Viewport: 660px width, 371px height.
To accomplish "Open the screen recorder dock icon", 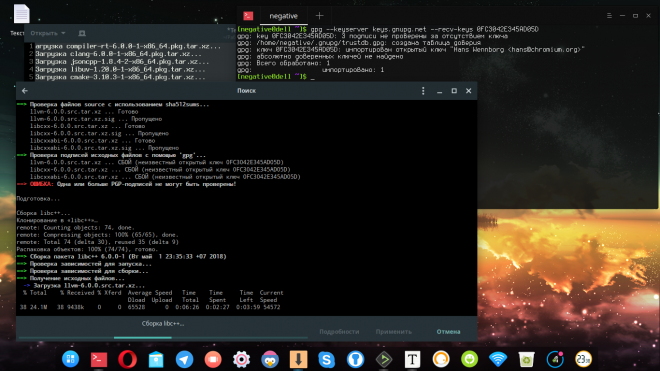I will pos(213,359).
